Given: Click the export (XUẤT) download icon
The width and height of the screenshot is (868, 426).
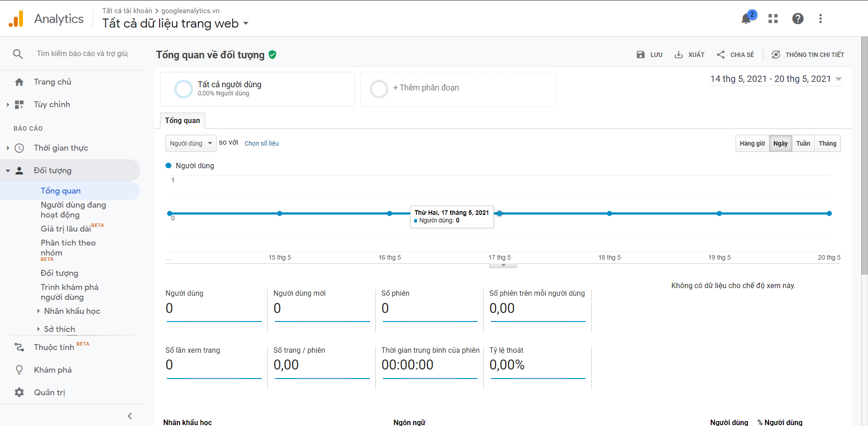Looking at the screenshot, I should (x=679, y=55).
